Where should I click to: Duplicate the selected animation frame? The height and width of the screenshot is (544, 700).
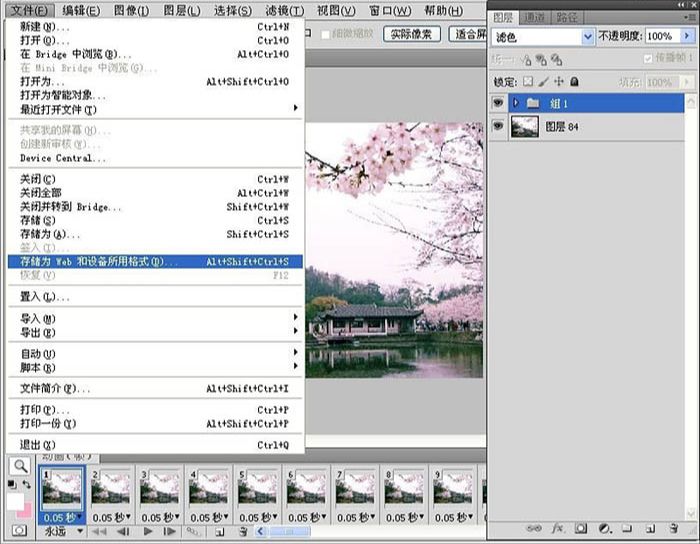(220, 532)
